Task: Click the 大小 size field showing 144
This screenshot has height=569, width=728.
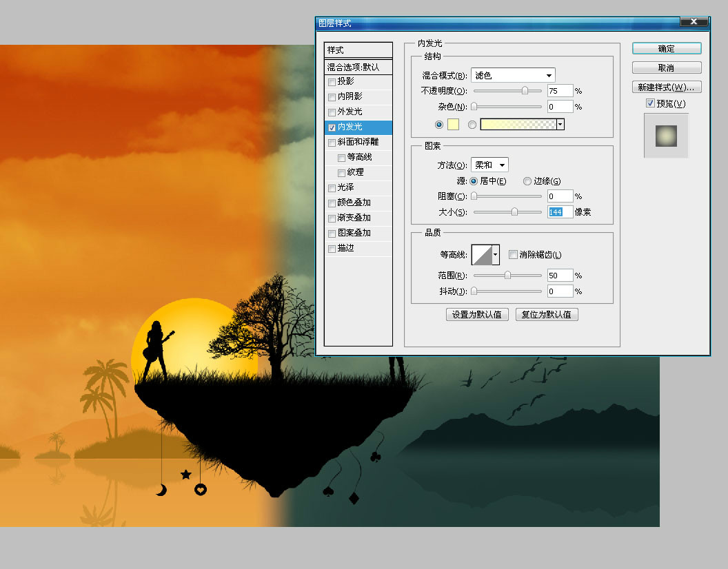Action: click(560, 211)
